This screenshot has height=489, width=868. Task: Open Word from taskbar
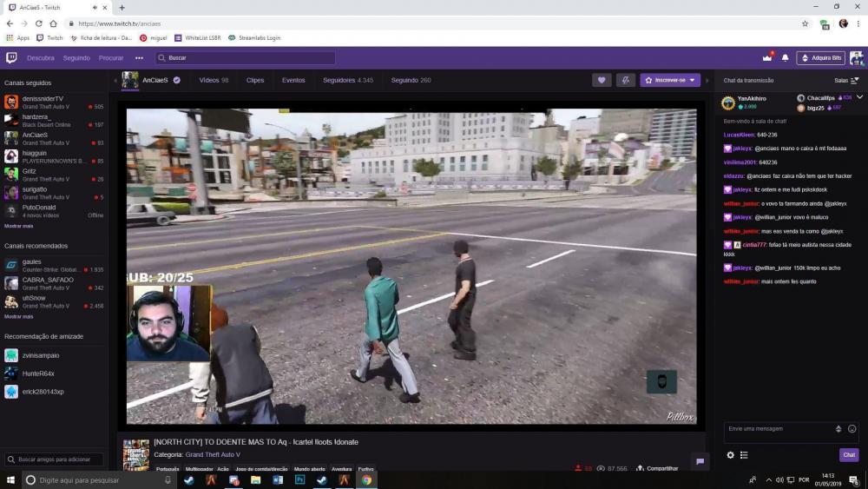[x=278, y=480]
